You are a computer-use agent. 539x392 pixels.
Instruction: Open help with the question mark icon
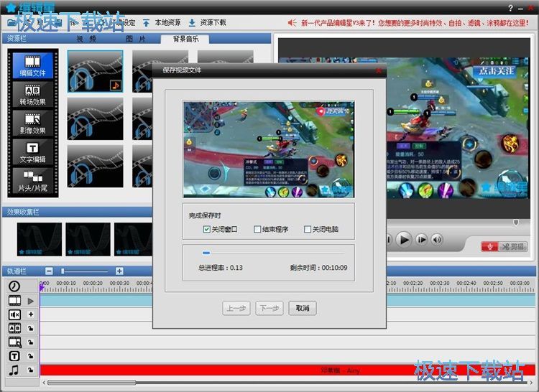(x=510, y=8)
